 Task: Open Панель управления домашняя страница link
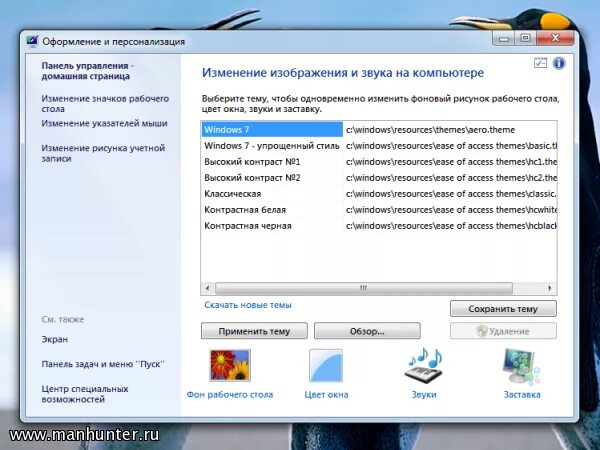[x=87, y=71]
